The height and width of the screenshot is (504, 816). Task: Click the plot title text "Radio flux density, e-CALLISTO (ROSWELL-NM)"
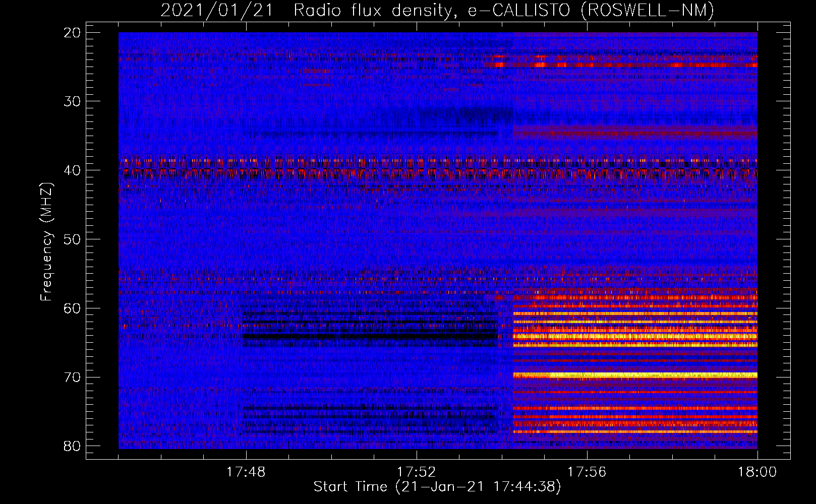click(x=504, y=10)
